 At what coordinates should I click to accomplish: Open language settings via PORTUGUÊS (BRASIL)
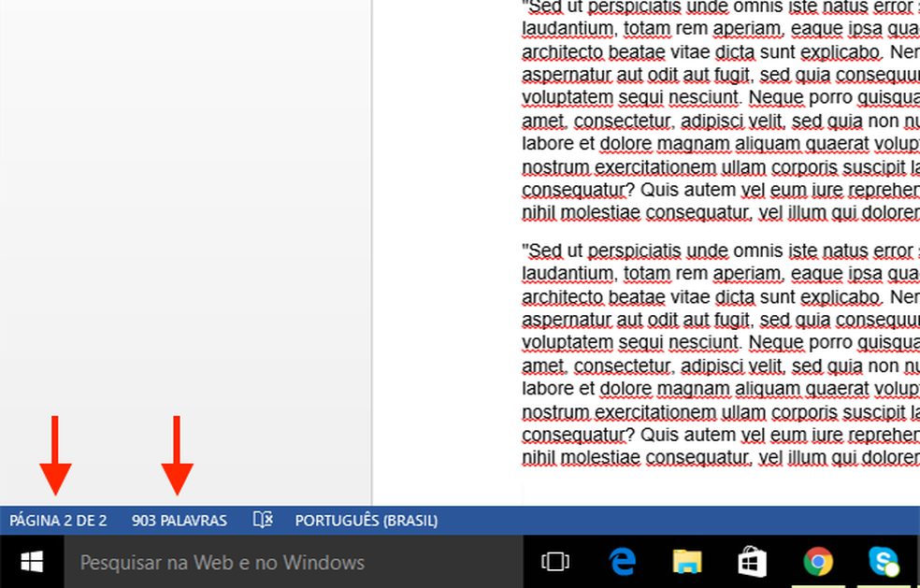pyautogui.click(x=366, y=520)
